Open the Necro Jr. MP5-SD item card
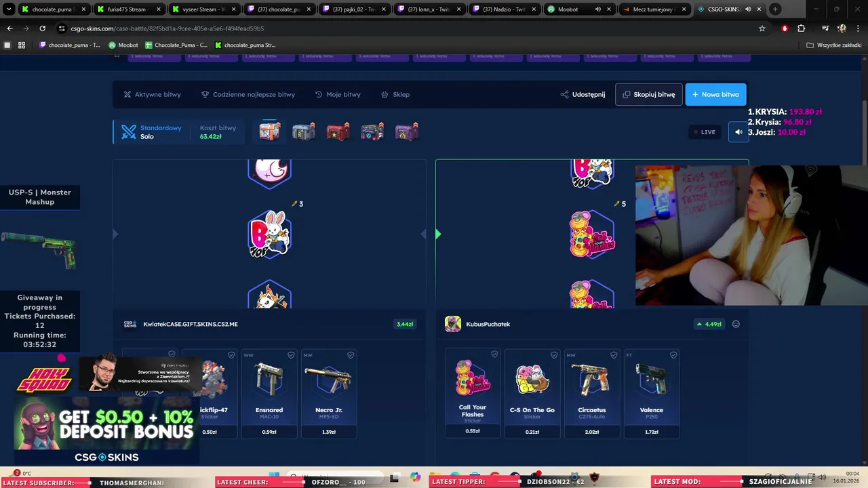This screenshot has width=868, height=488. (x=329, y=394)
